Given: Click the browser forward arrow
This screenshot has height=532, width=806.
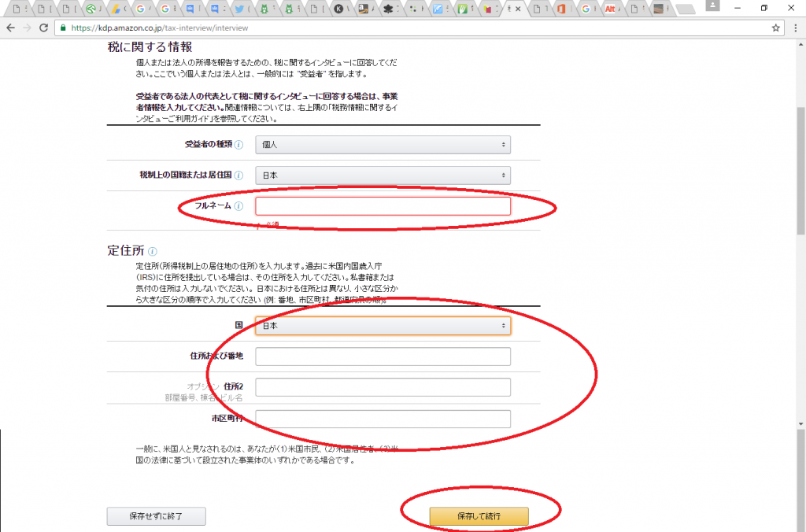Looking at the screenshot, I should click(28, 28).
